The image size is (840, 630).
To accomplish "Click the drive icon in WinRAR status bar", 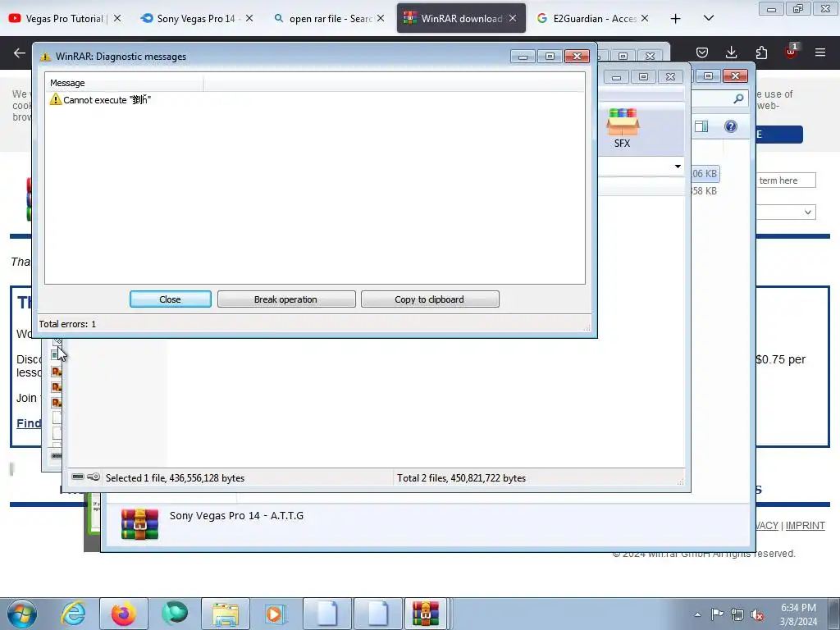I will point(78,477).
